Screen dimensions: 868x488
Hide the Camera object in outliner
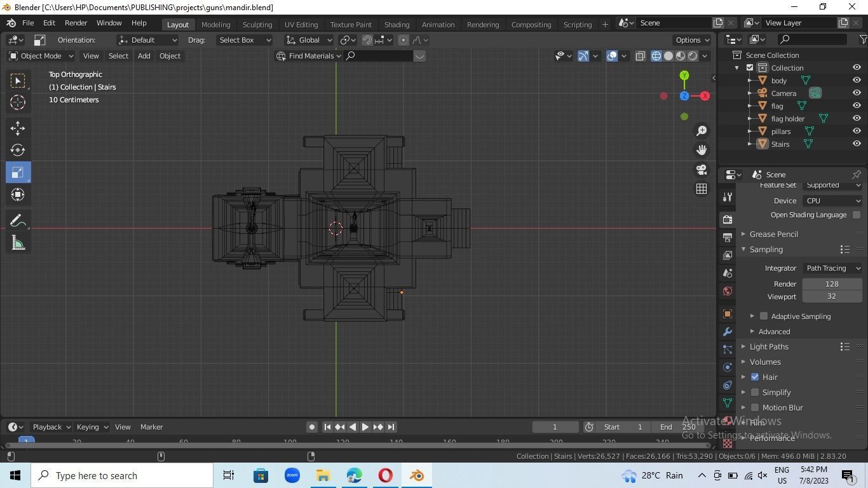click(x=857, y=93)
